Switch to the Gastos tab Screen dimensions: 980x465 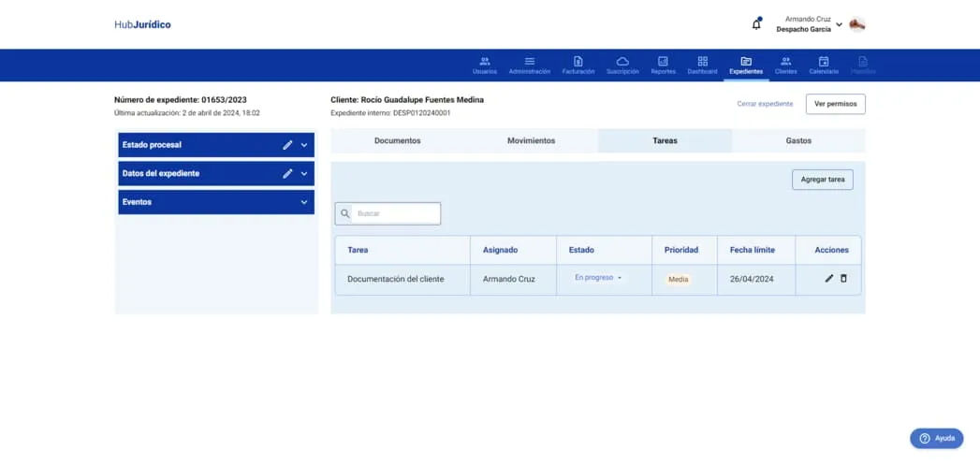coord(798,140)
